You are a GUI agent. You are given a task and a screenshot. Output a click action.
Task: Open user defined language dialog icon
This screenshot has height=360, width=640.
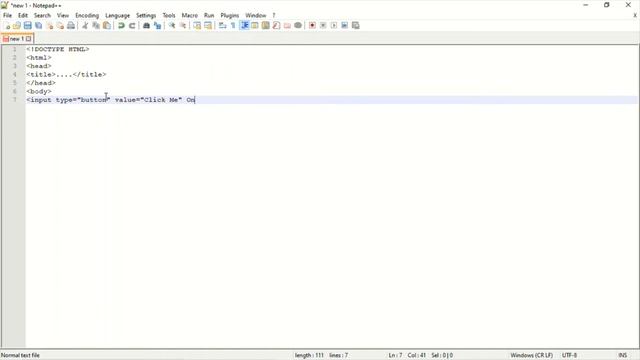[255, 26]
